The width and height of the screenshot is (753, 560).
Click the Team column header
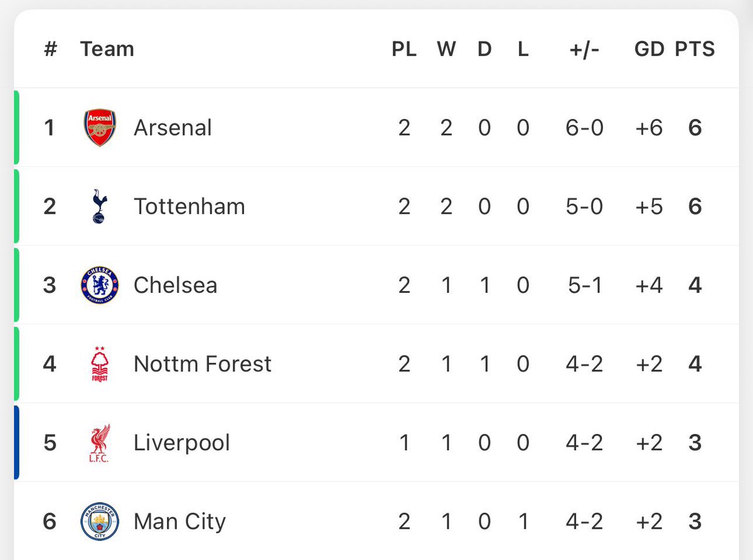(x=107, y=49)
